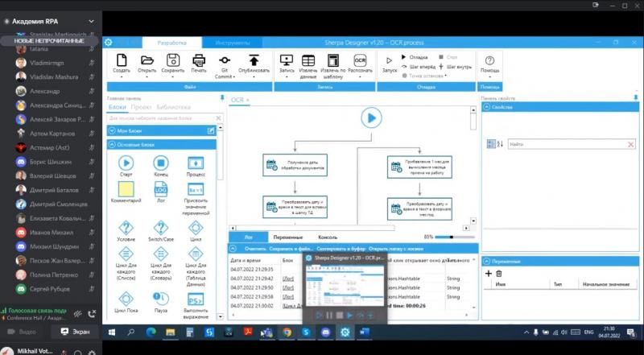Select the Лог block icon

pos(160,189)
